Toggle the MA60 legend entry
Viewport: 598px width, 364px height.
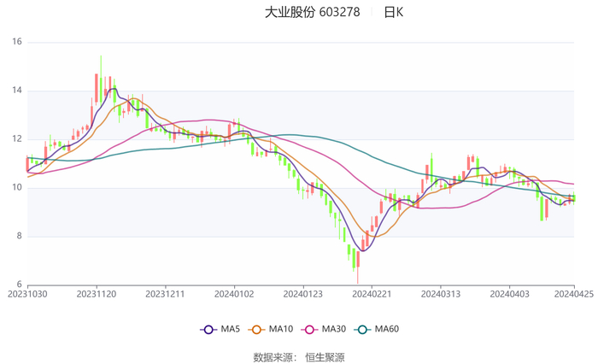377,329
